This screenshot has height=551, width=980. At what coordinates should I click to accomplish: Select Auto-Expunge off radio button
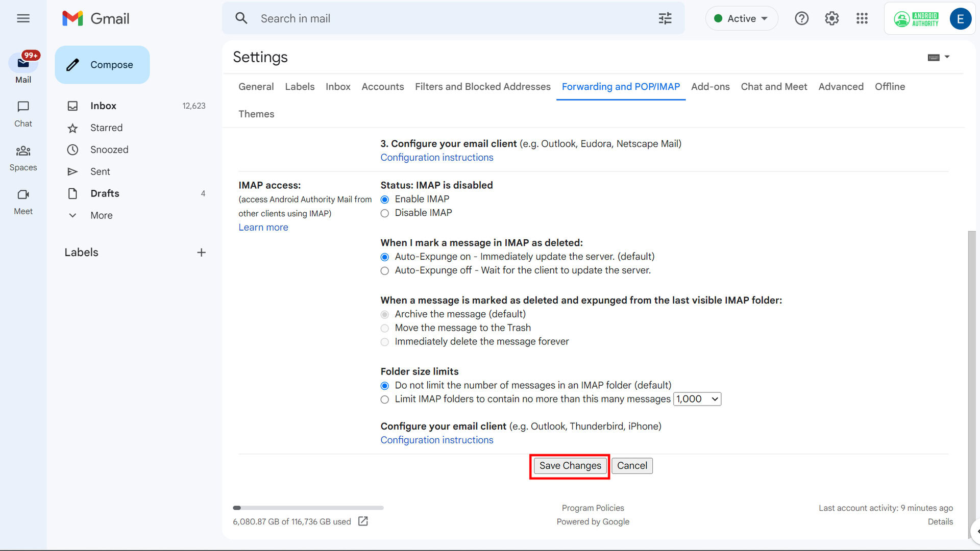click(384, 270)
